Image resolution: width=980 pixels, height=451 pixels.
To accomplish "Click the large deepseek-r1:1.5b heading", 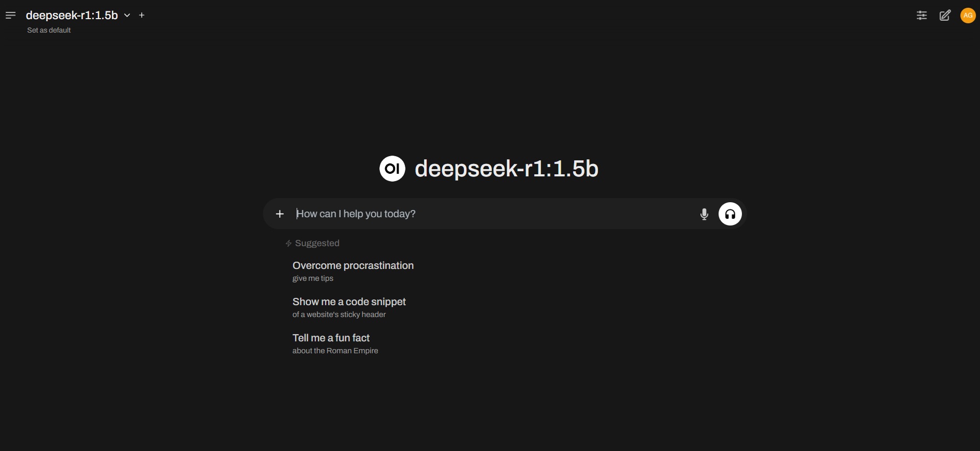I will (x=506, y=169).
